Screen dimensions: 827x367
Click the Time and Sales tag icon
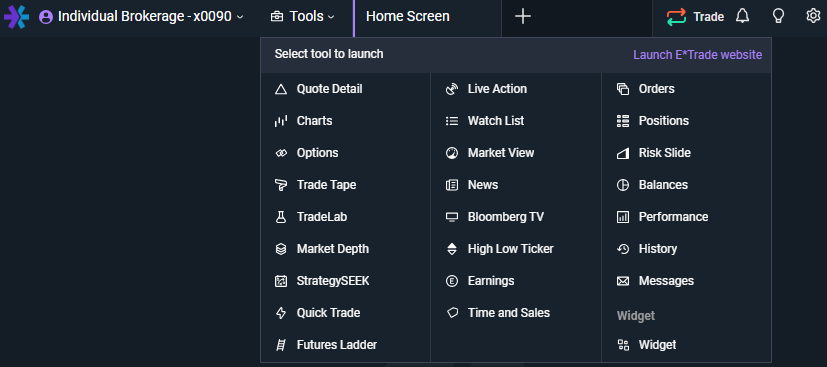(452, 313)
